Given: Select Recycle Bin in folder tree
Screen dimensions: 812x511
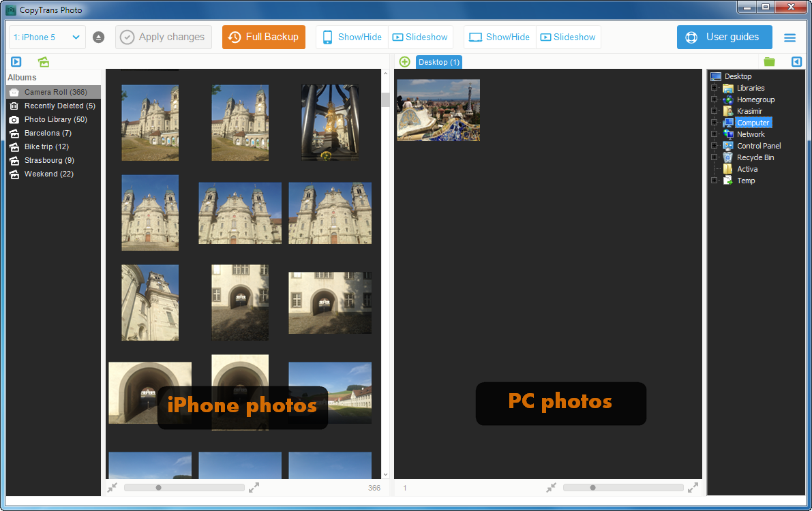Looking at the screenshot, I should tap(755, 157).
